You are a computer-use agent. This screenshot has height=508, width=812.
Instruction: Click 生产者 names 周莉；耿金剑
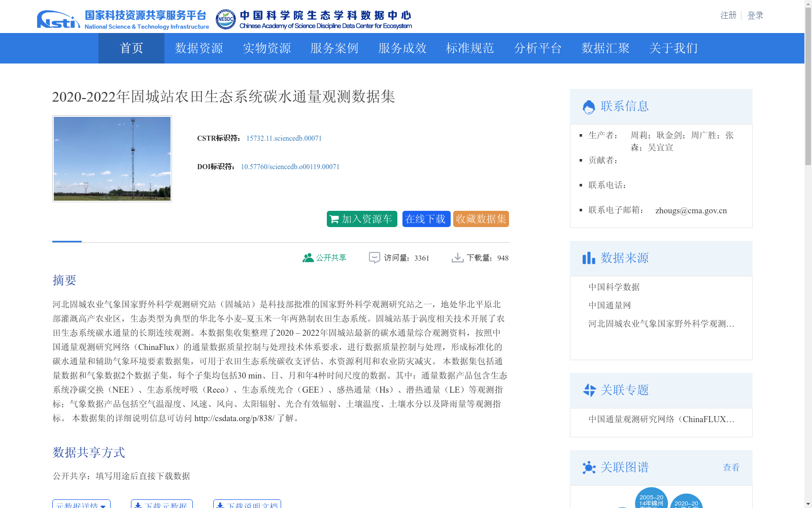pyautogui.click(x=682, y=141)
